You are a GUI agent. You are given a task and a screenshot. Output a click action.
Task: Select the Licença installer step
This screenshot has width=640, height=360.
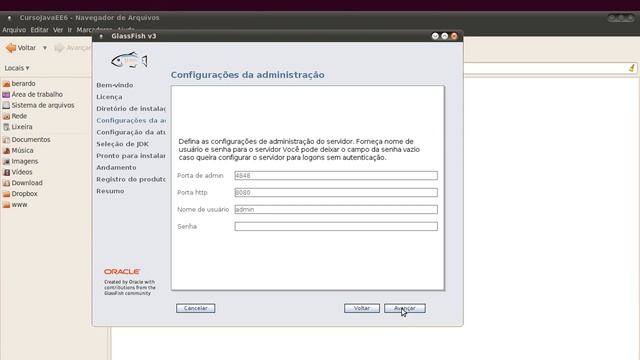109,97
